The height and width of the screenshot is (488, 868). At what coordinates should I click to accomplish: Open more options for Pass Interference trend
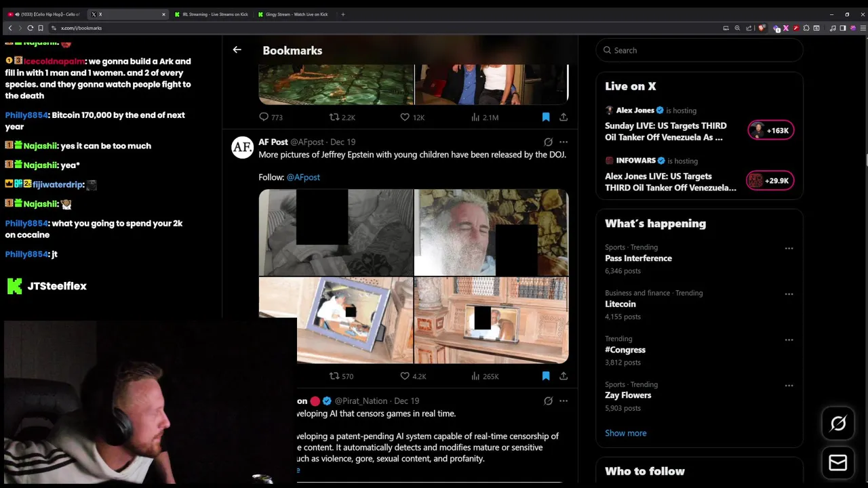789,248
